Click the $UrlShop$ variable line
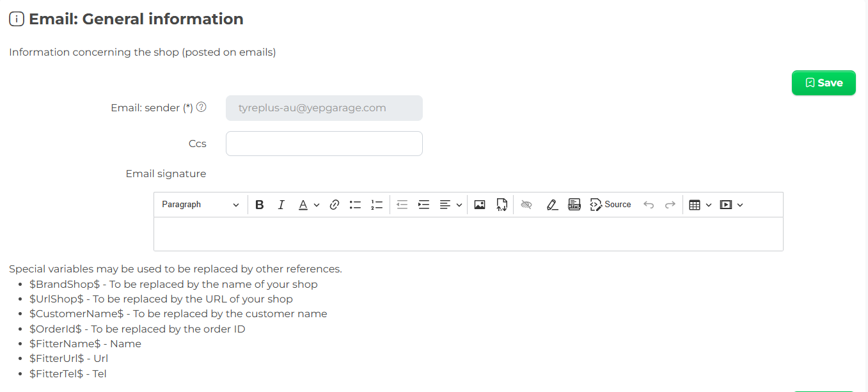 click(x=161, y=299)
